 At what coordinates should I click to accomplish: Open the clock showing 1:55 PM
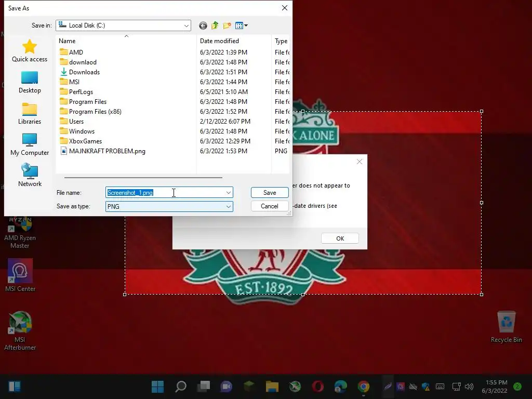495,387
